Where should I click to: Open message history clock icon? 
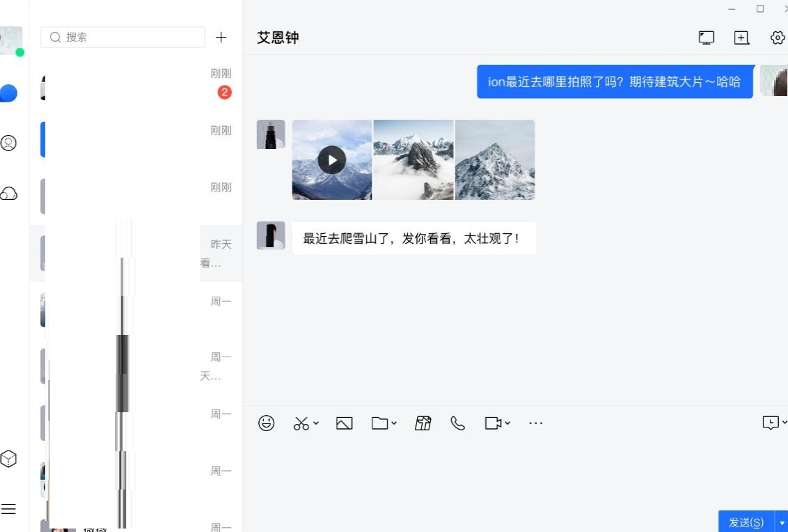[x=771, y=423]
